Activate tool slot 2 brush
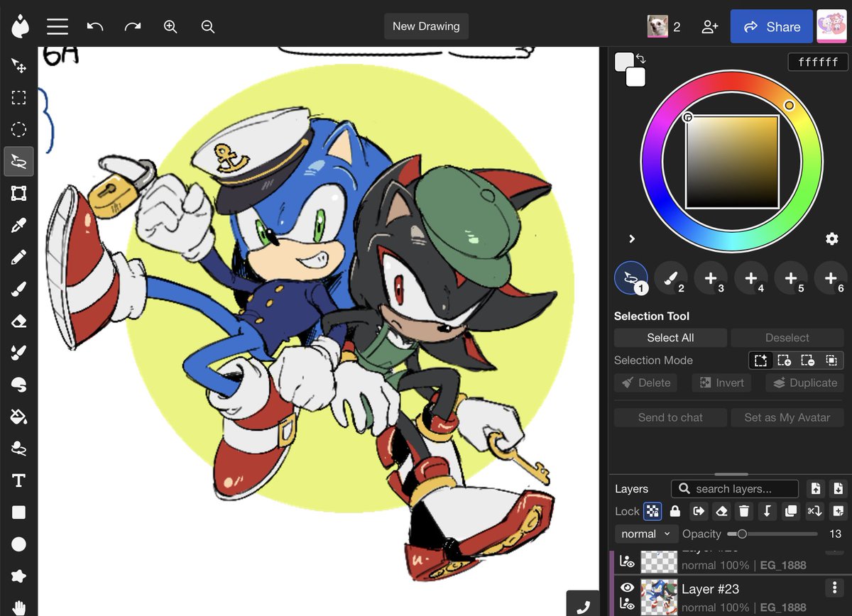This screenshot has height=616, width=852. [x=671, y=278]
